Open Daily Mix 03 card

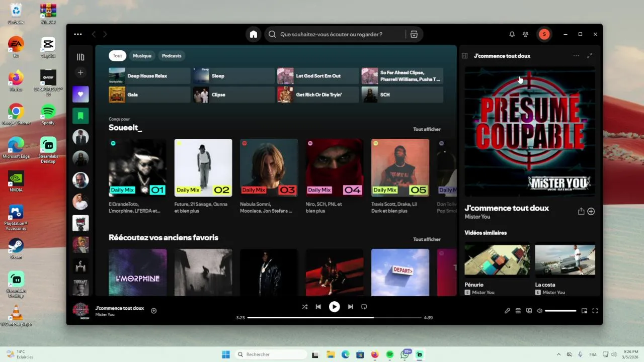click(269, 176)
